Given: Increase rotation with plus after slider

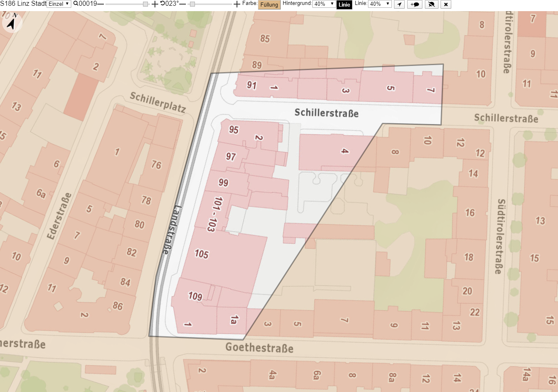Looking at the screenshot, I should pyautogui.click(x=237, y=4).
